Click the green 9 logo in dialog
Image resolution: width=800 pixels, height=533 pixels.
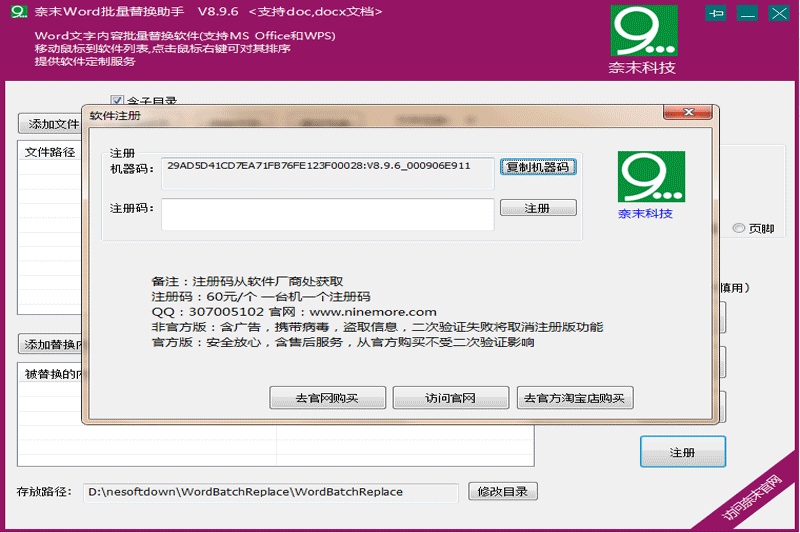651,176
